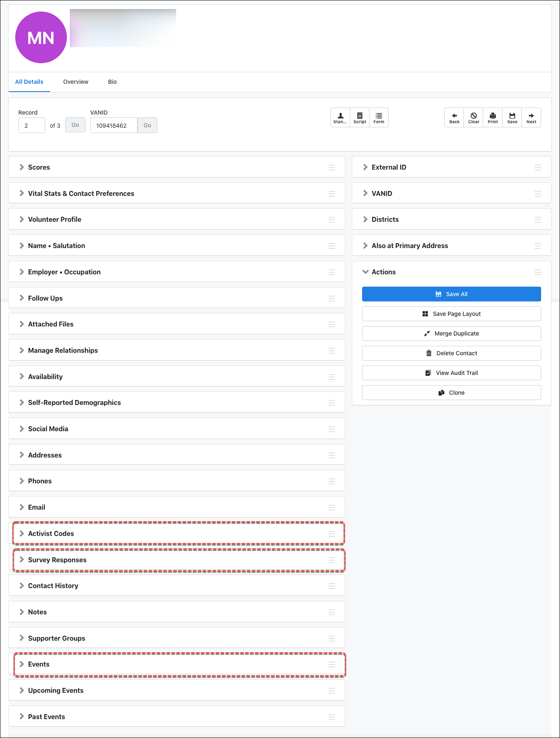
Task: Select the All Details tab
Action: (29, 82)
